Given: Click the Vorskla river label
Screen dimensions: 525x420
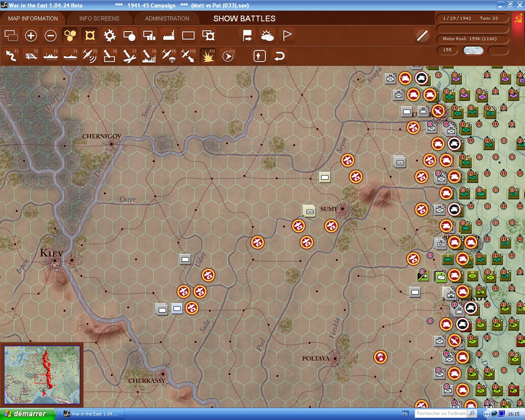Looking at the screenshot, I should point(335,328).
